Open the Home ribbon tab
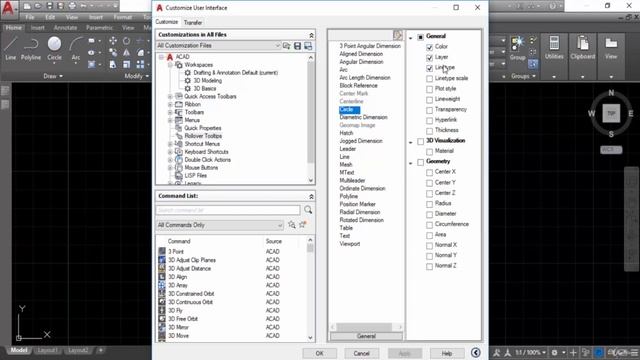Viewport: 640px width, 360px height. (x=14, y=28)
